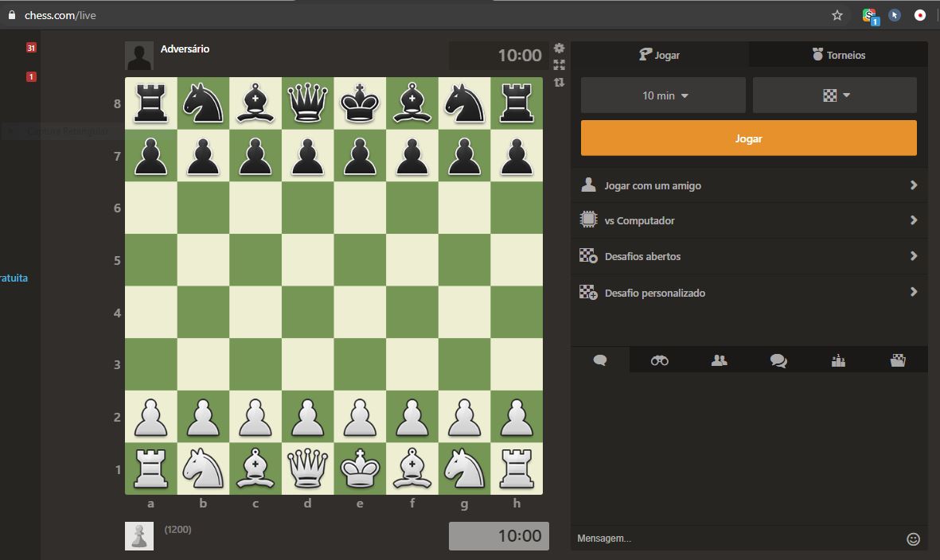Expand the board to fullscreen
This screenshot has height=560, width=940.
point(559,64)
